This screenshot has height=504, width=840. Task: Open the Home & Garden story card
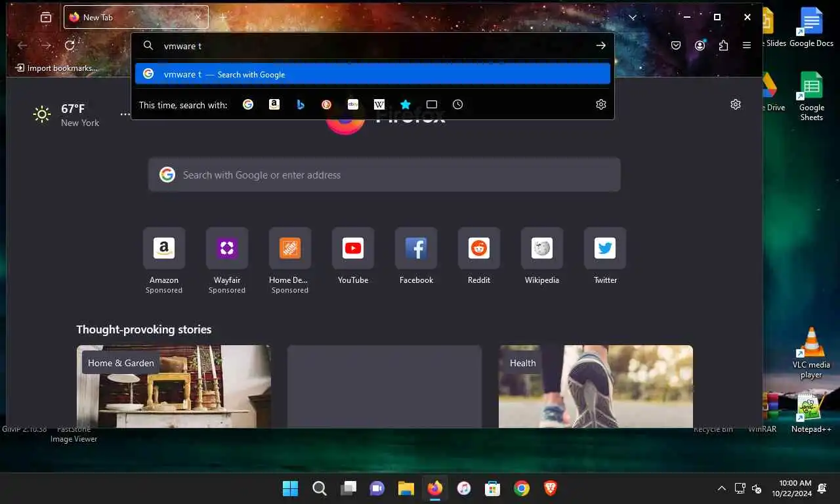click(x=173, y=387)
